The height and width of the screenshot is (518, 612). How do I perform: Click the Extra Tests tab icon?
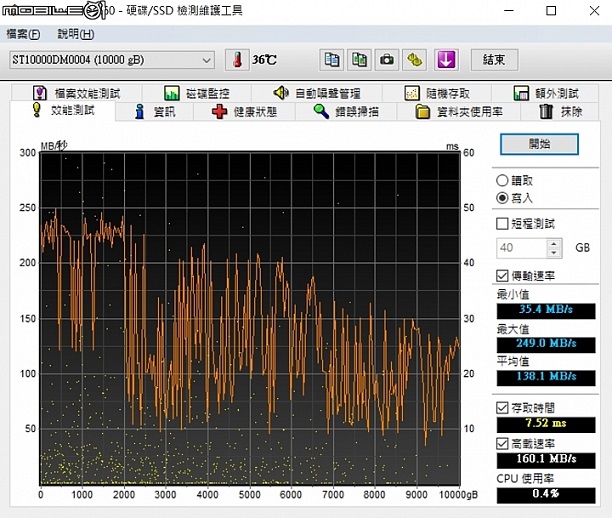(521, 93)
